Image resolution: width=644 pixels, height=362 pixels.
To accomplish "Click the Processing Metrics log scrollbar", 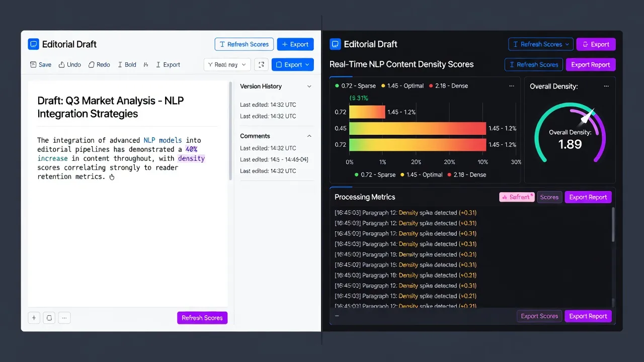I will click(613, 224).
